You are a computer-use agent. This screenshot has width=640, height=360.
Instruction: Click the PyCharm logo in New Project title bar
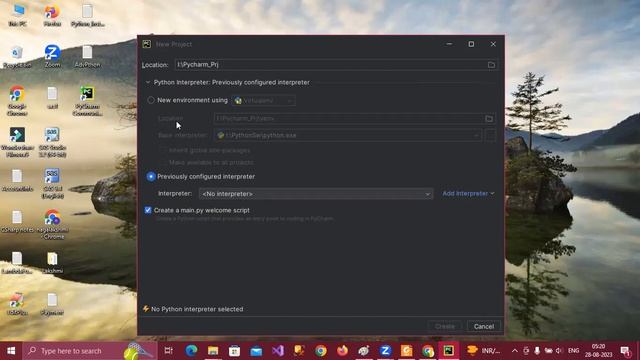click(x=147, y=44)
